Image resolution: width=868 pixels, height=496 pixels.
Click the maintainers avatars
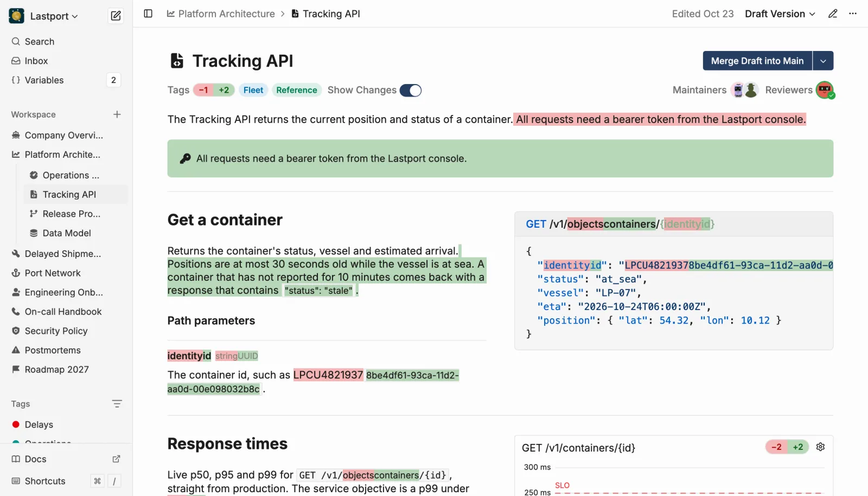tap(744, 90)
